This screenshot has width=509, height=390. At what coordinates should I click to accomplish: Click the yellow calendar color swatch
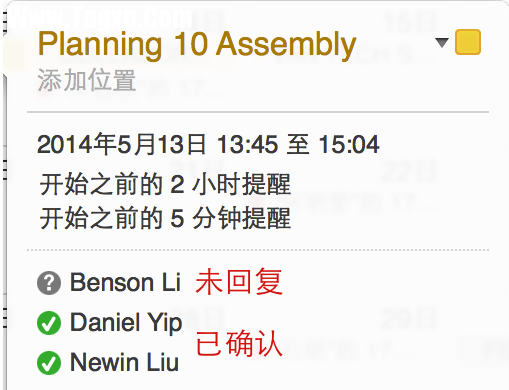468,42
